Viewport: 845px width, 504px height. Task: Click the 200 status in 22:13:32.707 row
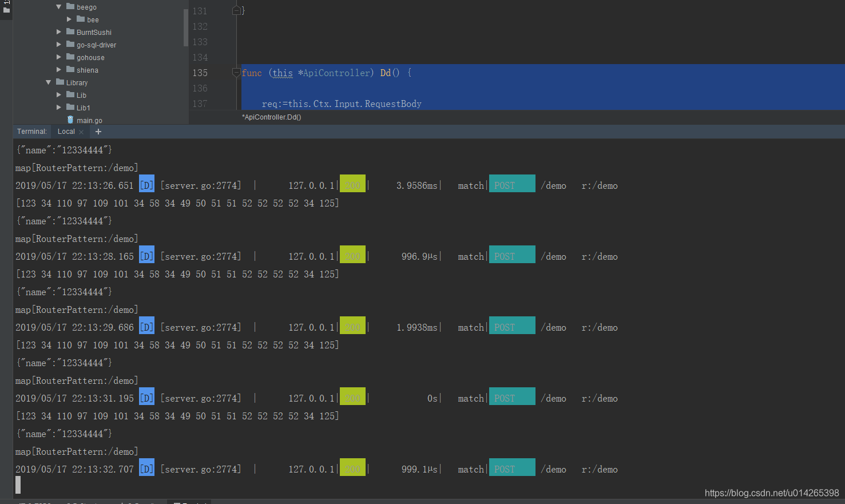pos(352,467)
